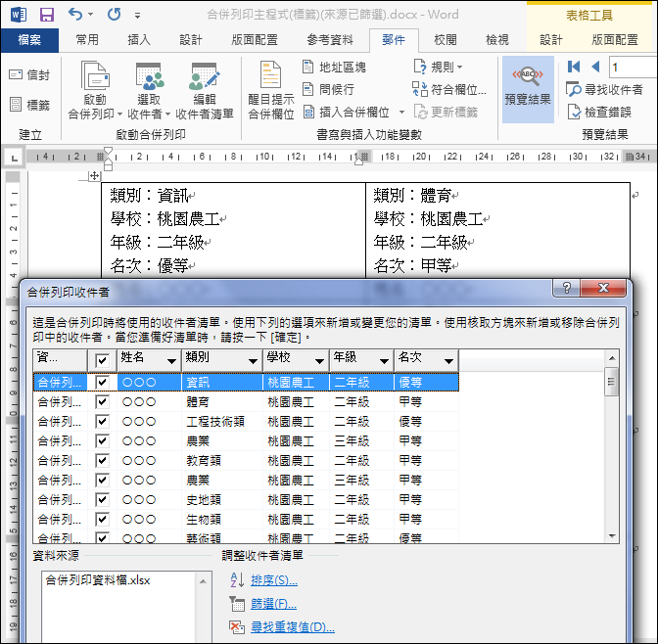
Task: Open the 檔案 file tab
Action: click(x=29, y=40)
